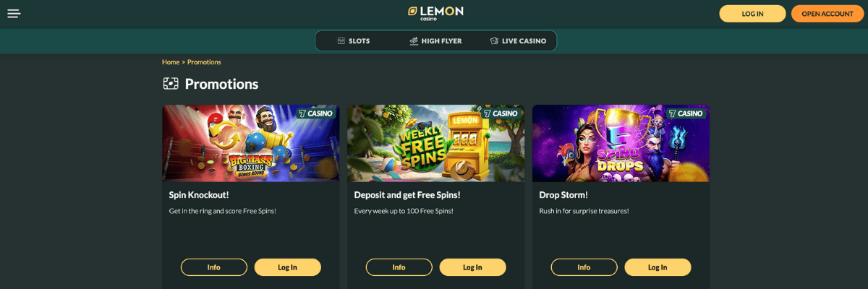Screen dimensions: 868x289
Task: Click the Casino badge on Spin Knockout banner
Action: click(x=316, y=113)
